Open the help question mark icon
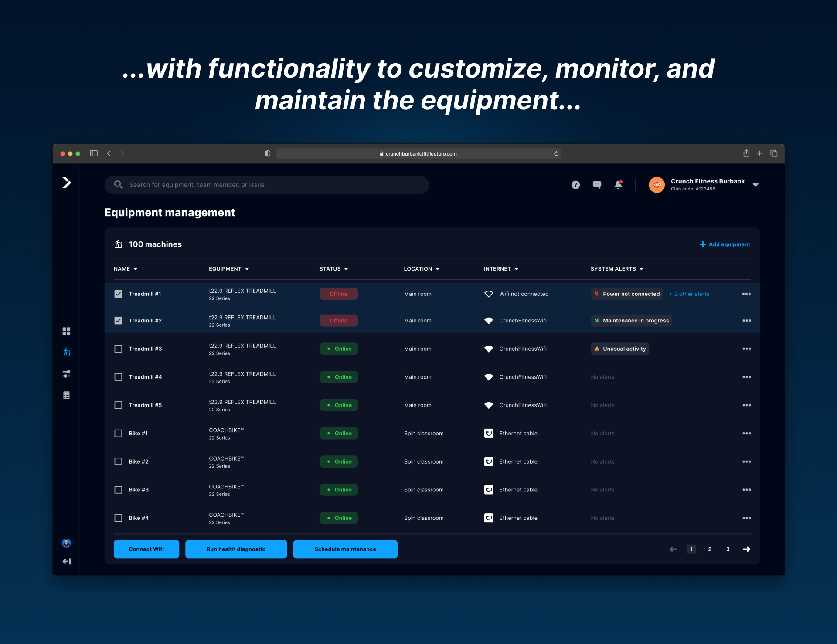Viewport: 837px width, 644px height. 575,185
